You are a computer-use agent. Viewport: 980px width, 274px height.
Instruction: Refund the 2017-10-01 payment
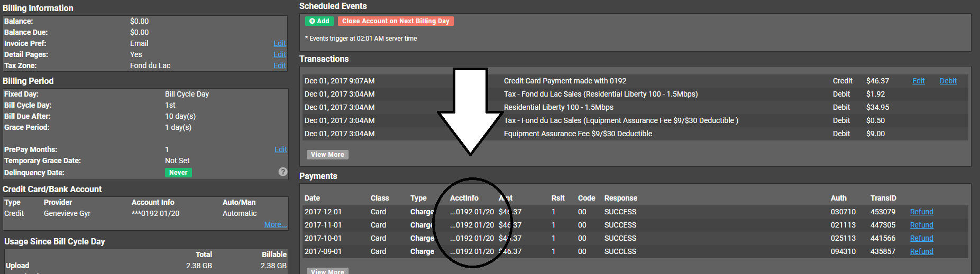pos(921,238)
